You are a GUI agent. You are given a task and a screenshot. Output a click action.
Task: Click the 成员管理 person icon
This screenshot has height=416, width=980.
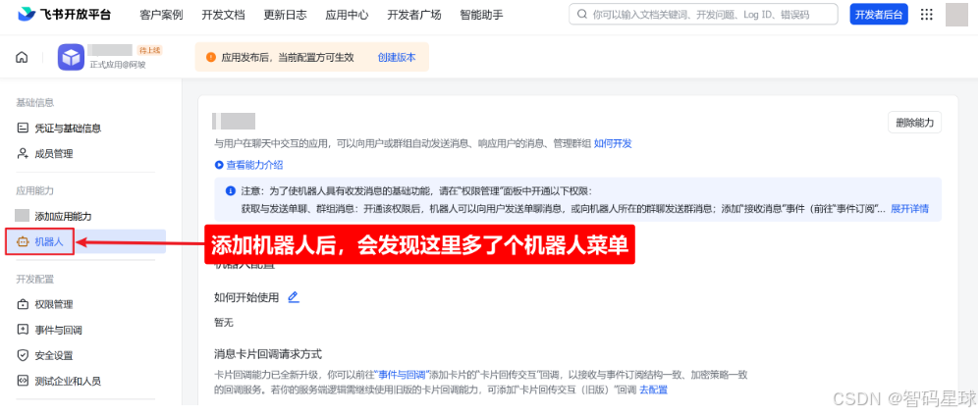pos(23,154)
